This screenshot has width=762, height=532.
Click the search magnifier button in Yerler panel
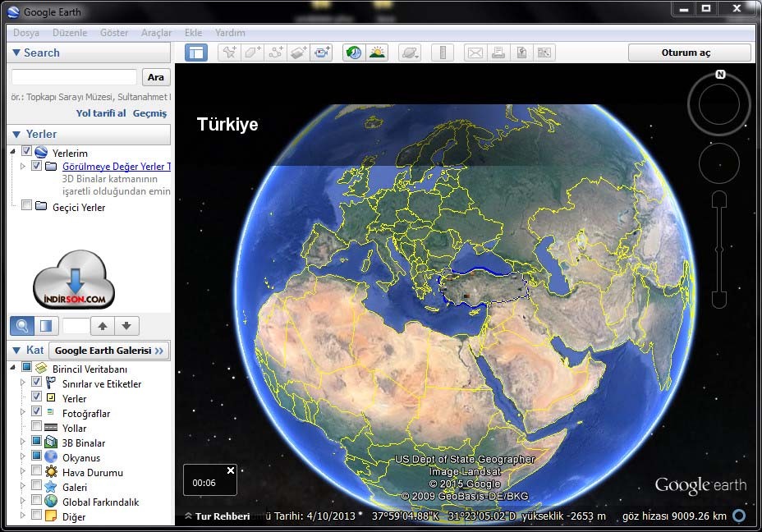click(22, 325)
